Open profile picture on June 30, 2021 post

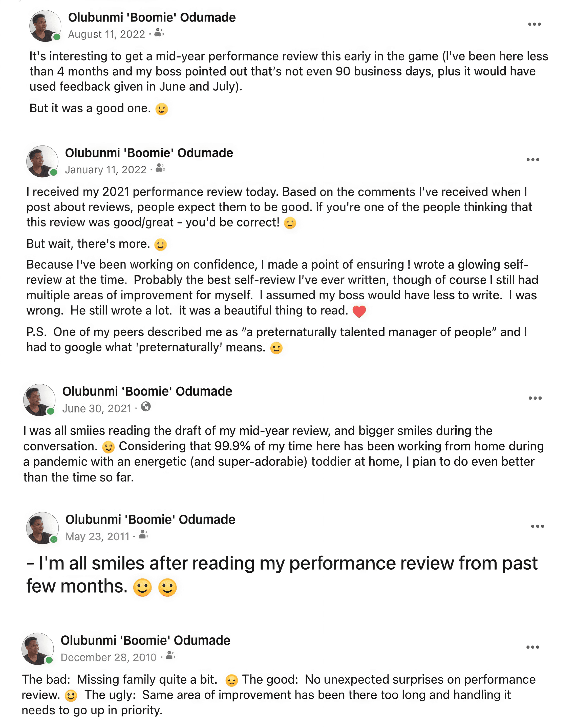(39, 400)
